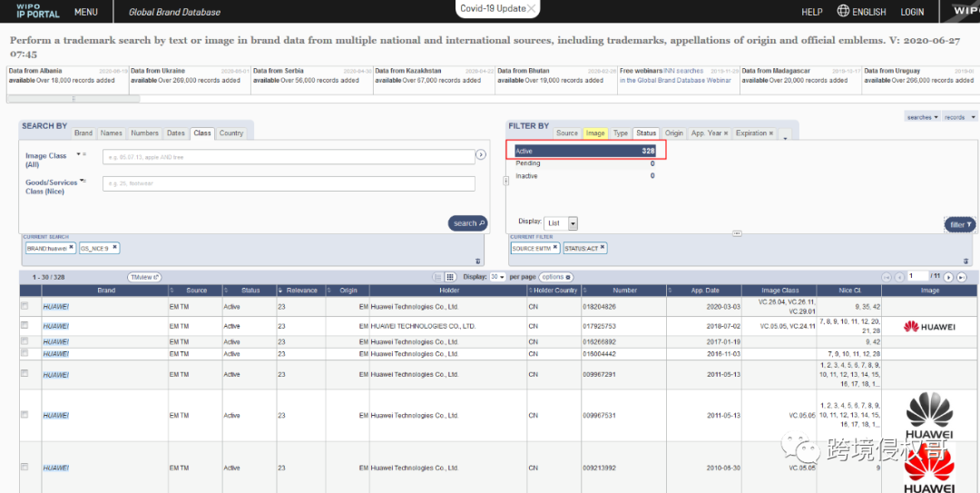The image size is (980, 493).
Task: Close the Covid-19 Update banner
Action: 531,8
